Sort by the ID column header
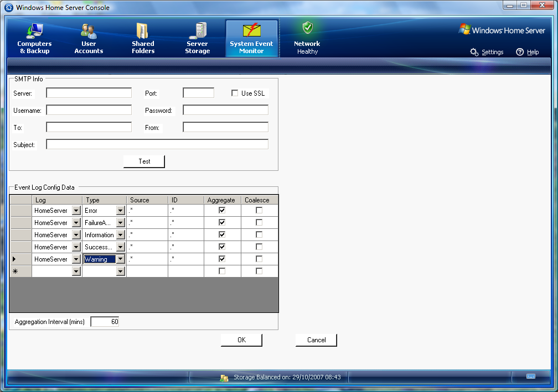Viewport: 558px width, 392px height. pyautogui.click(x=186, y=200)
